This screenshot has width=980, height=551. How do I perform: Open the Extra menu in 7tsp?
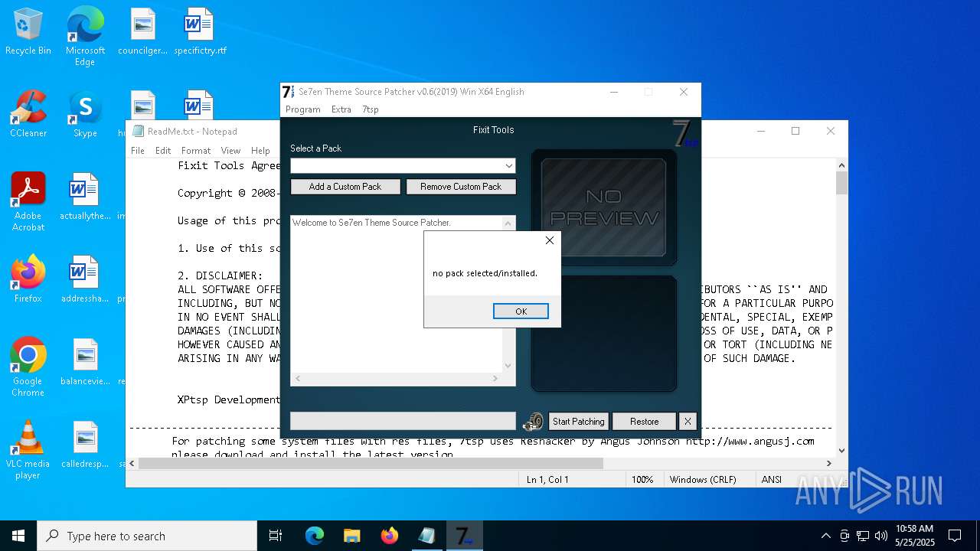point(341,109)
